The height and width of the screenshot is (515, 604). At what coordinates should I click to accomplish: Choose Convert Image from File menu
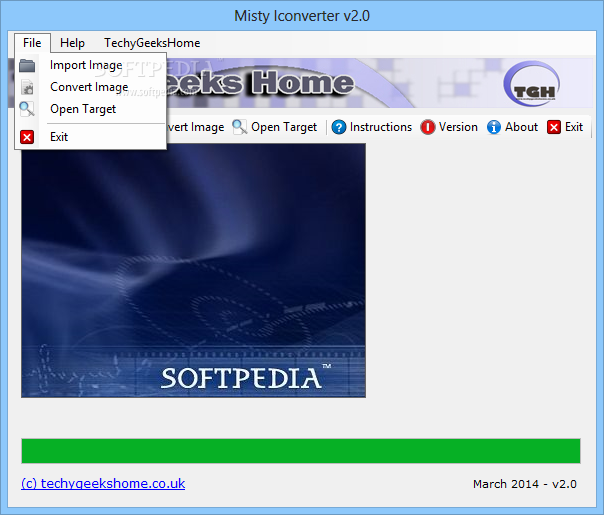pyautogui.click(x=91, y=87)
